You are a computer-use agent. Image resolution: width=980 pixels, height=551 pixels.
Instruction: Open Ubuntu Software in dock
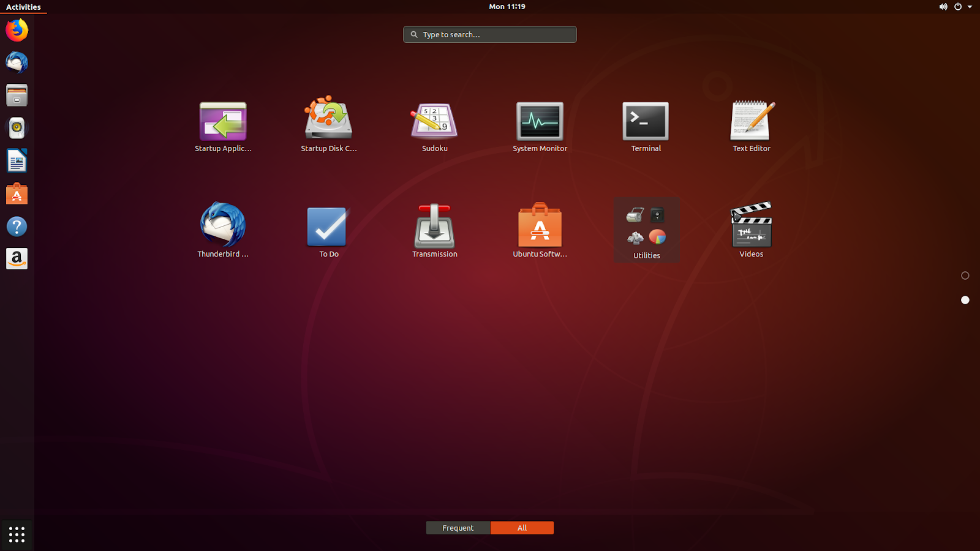coord(17,194)
